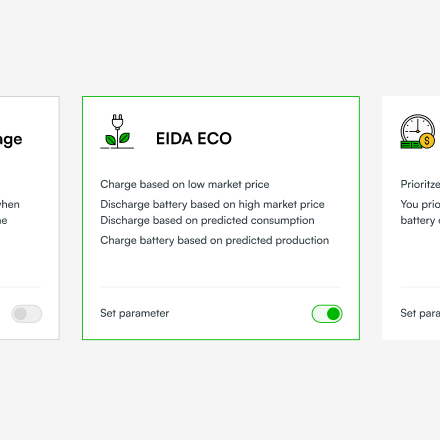Viewport: 440px width, 440px height.
Task: Enable the grey toggle on the left card
Action: click(x=27, y=314)
